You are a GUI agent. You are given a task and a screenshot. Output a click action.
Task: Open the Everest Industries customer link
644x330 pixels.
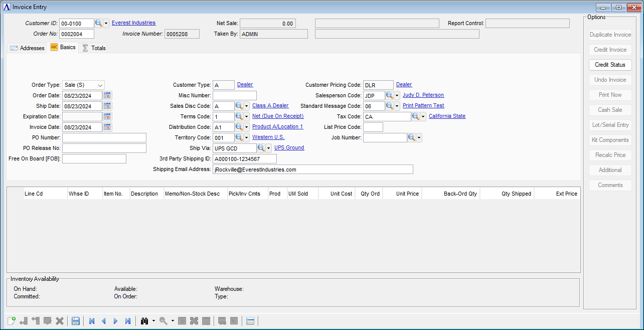coord(133,23)
